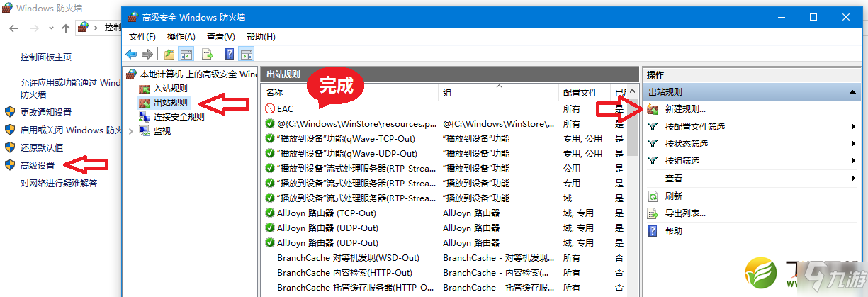Select BranchCache 对等机发现(WSD-Out) rule
Viewport: 868px width, 297px height.
pyautogui.click(x=348, y=257)
